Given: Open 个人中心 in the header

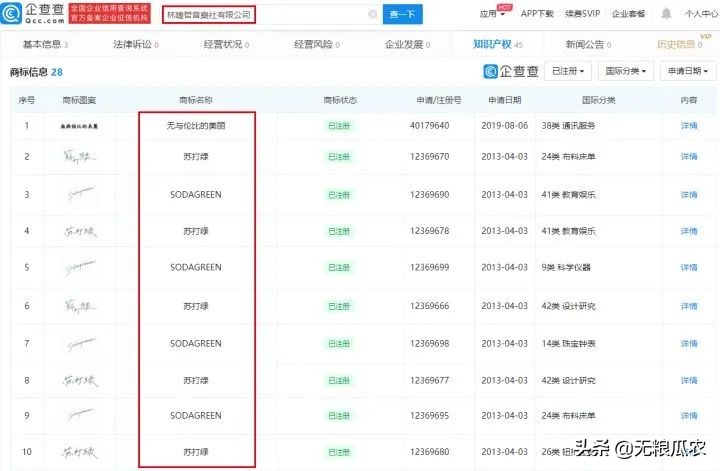Looking at the screenshot, I should tap(701, 14).
